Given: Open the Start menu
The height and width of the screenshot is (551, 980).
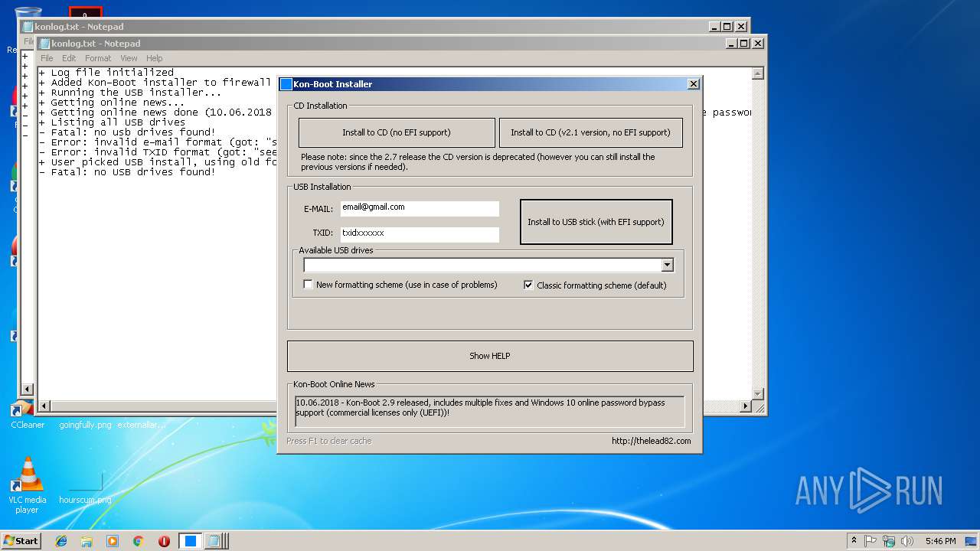Looking at the screenshot, I should coord(21,540).
